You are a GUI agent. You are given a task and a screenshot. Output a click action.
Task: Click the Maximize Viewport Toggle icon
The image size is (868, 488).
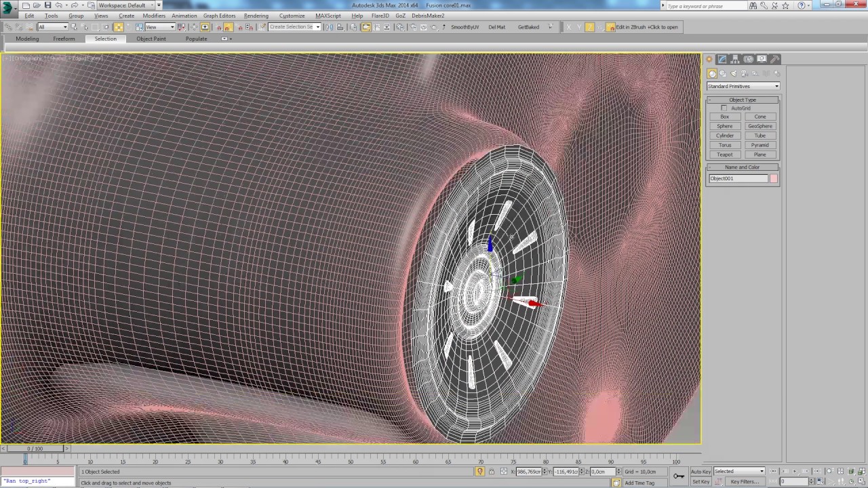(x=861, y=481)
